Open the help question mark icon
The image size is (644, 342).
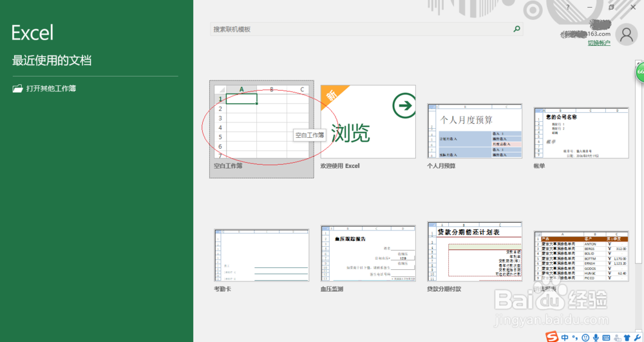[568, 7]
